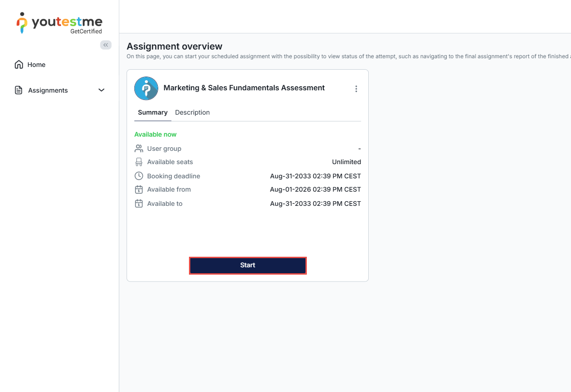Click the Booking deadline clock icon
Viewport: 571px width, 392px height.
click(139, 176)
